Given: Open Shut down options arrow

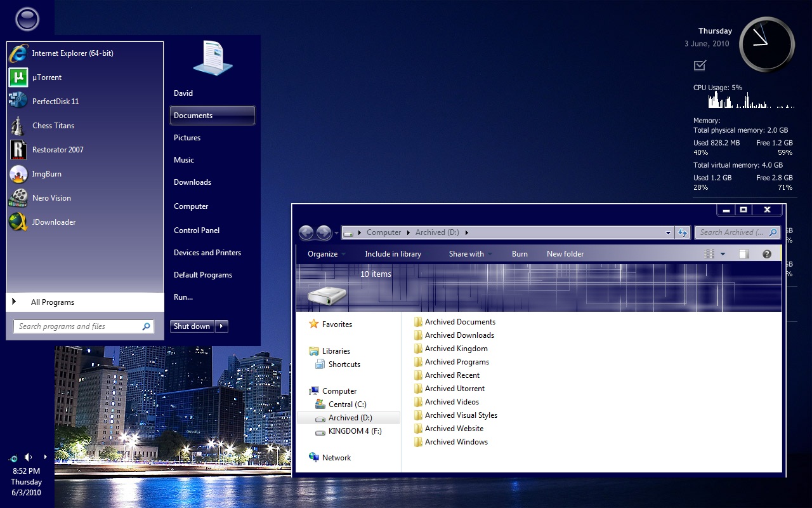Looking at the screenshot, I should coord(221,326).
